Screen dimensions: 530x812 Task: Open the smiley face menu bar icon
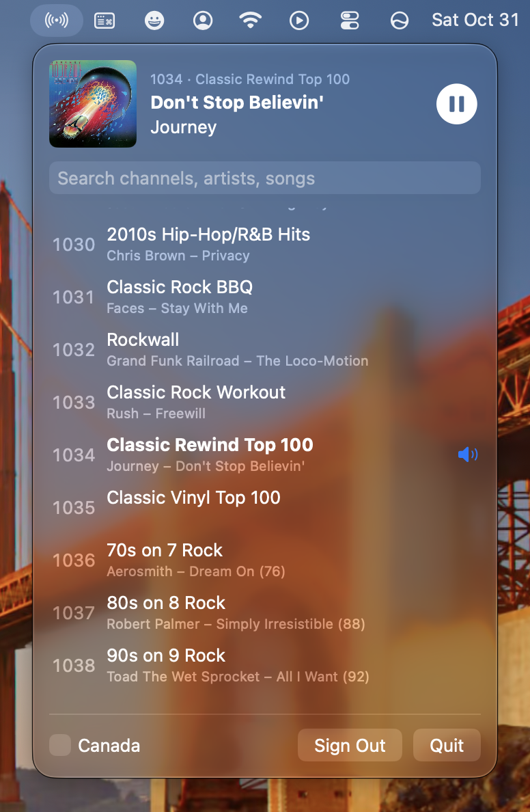(x=154, y=21)
